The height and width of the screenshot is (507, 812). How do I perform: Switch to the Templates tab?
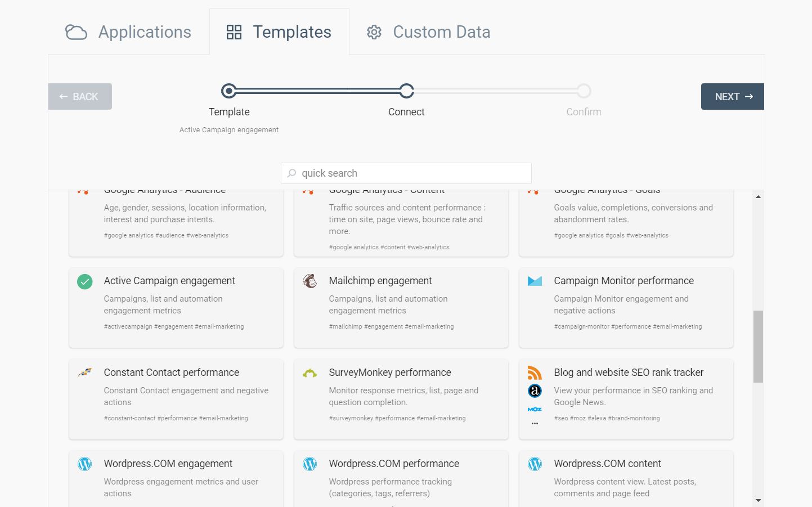tap(279, 32)
